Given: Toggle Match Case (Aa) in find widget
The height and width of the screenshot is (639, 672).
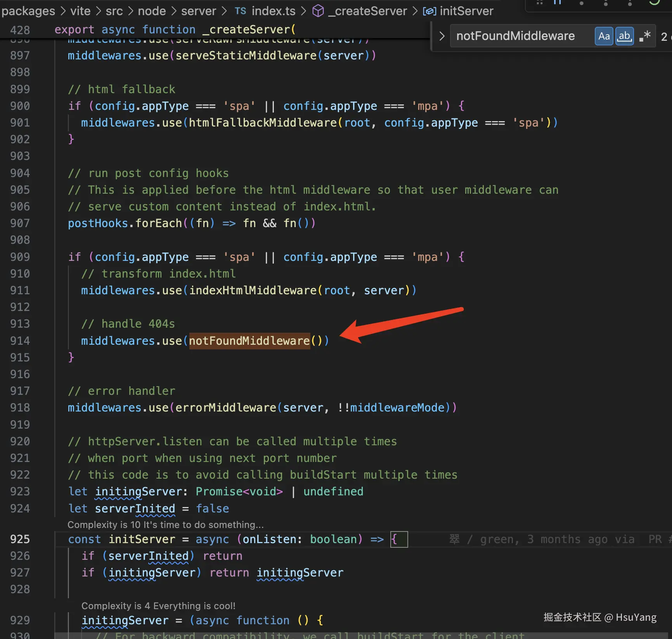Looking at the screenshot, I should coord(604,36).
